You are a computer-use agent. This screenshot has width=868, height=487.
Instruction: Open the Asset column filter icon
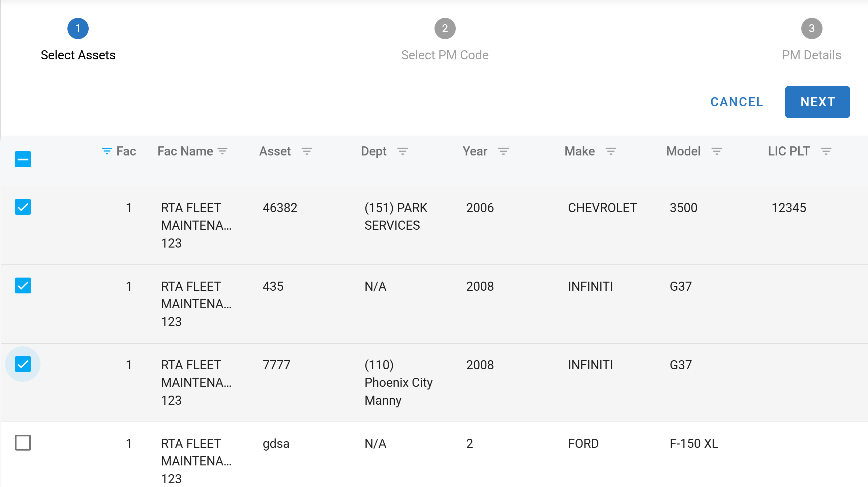click(x=306, y=151)
